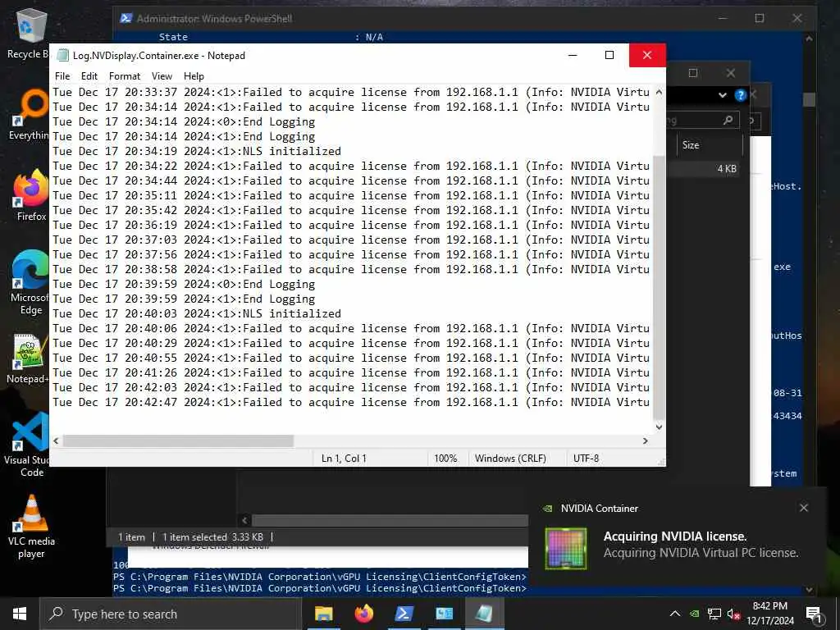Click Notepad vertical scrollbar up arrow

point(659,92)
